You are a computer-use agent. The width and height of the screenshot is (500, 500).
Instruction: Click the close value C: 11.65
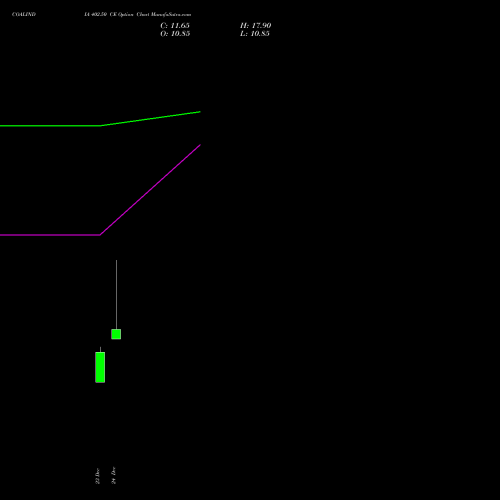point(175,25)
